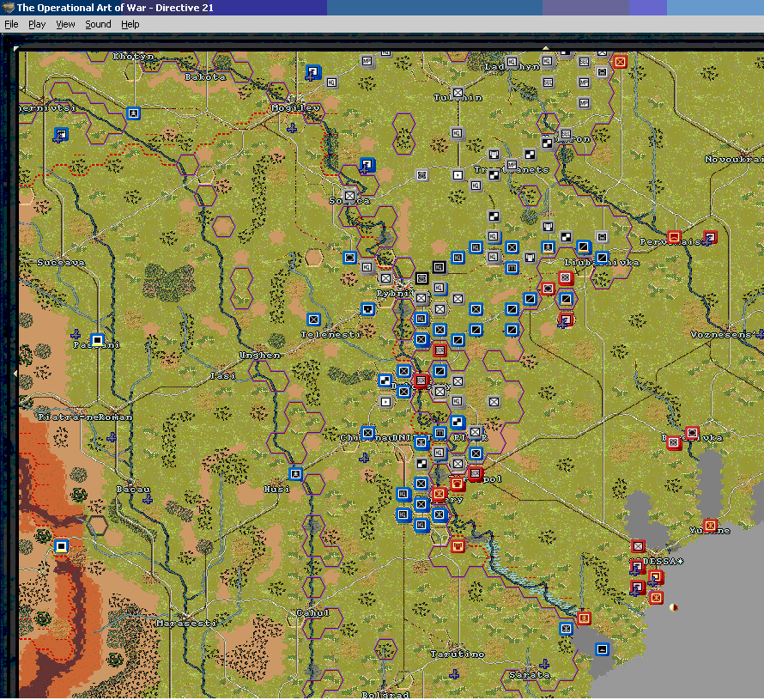Select red infantry unit on Bendery
This screenshot has height=700, width=764.
click(x=439, y=494)
